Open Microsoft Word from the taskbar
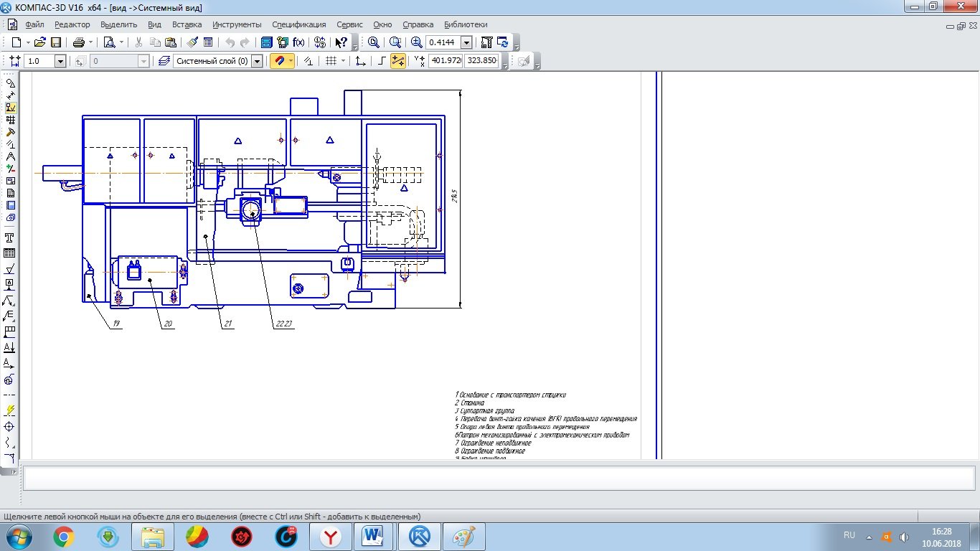The width and height of the screenshot is (980, 551). tap(374, 536)
